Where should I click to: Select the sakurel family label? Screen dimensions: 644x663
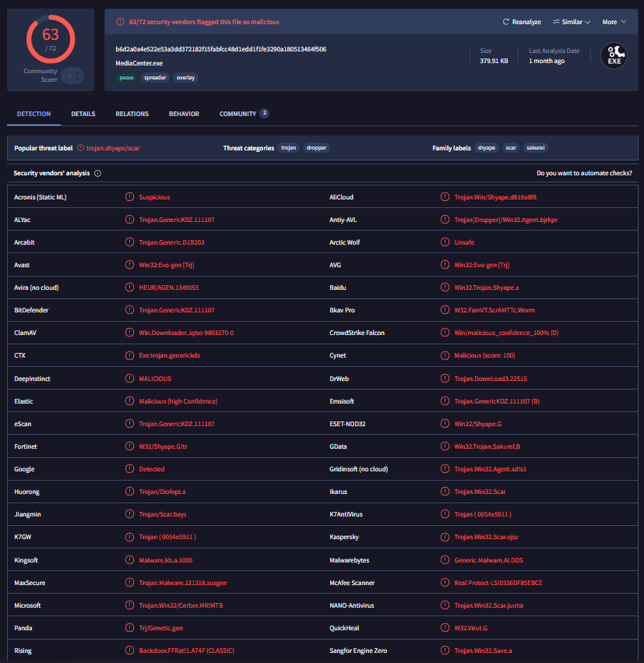click(536, 147)
